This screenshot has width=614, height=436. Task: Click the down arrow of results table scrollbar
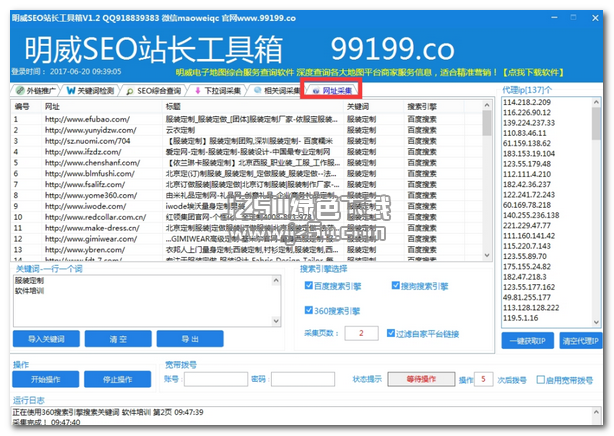pos(487,255)
